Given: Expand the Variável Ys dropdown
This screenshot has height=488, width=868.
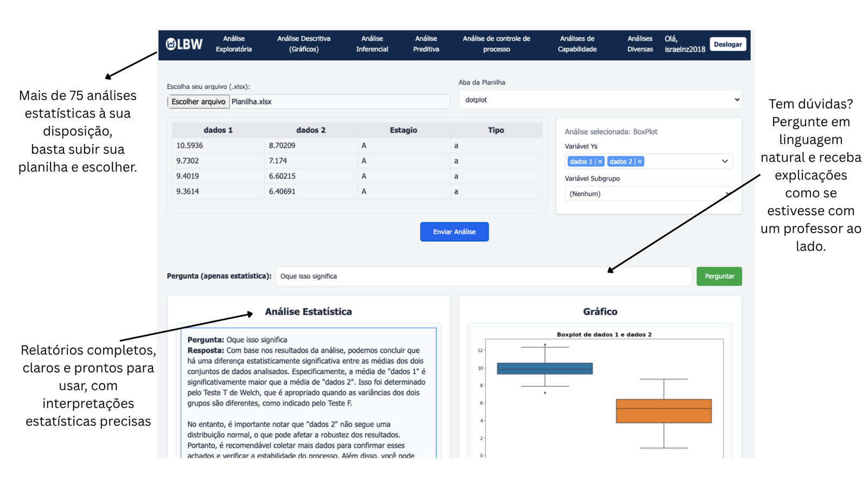Looking at the screenshot, I should 724,162.
